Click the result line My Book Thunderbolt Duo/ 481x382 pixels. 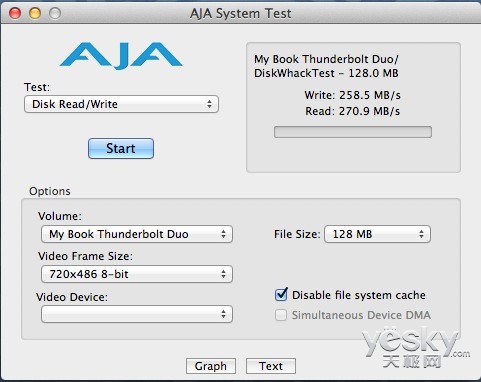coord(326,59)
